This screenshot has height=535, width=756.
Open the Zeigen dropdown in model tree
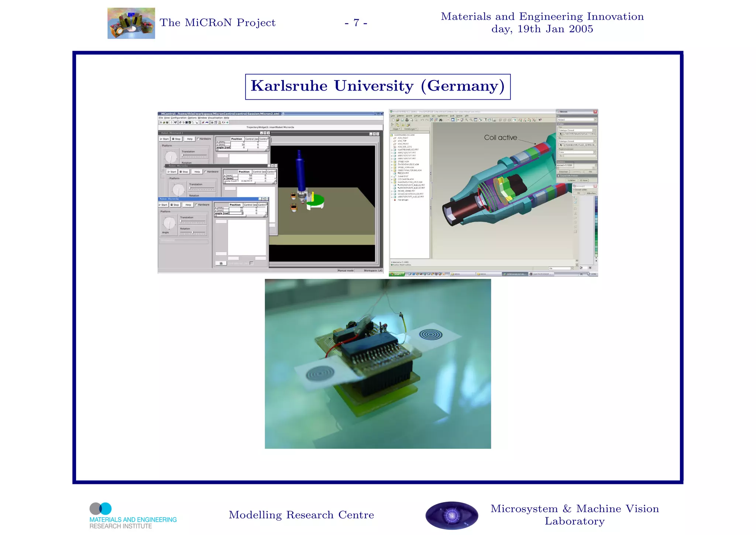click(396, 129)
